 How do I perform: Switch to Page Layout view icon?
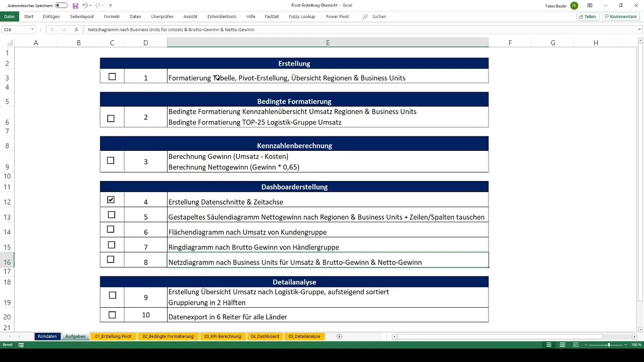pyautogui.click(x=562, y=345)
